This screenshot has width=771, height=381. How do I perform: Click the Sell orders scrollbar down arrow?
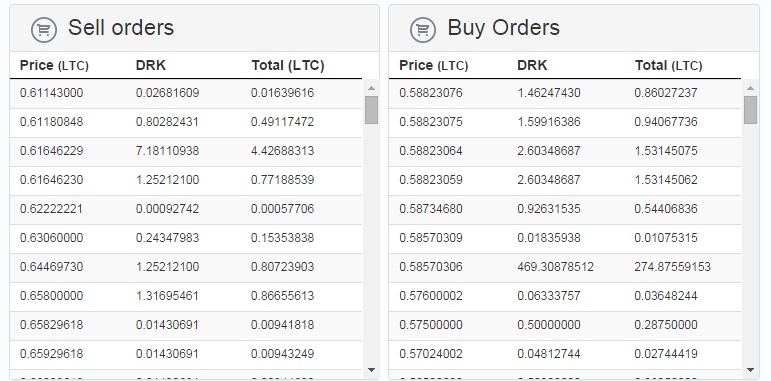[371, 370]
